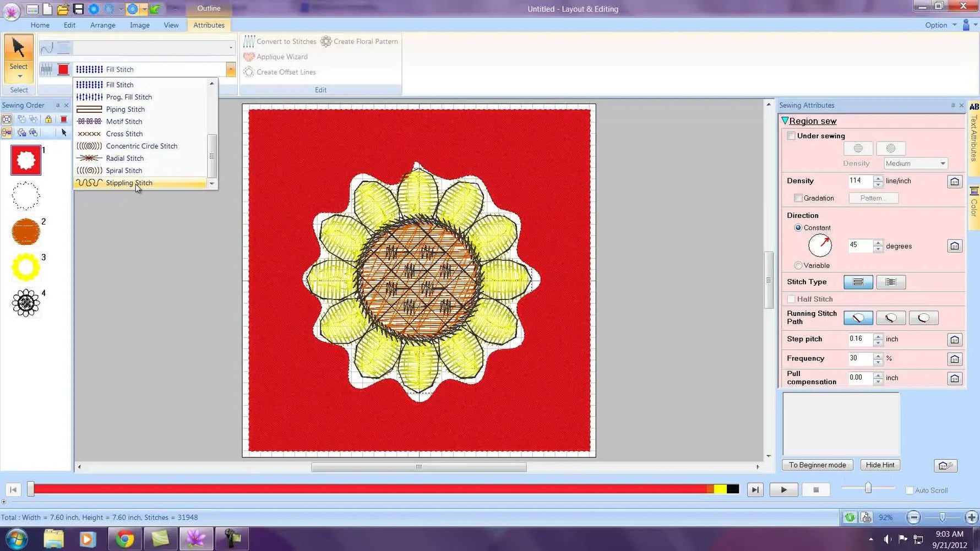The height and width of the screenshot is (551, 980).
Task: Collapse the Region sew section
Action: point(786,121)
